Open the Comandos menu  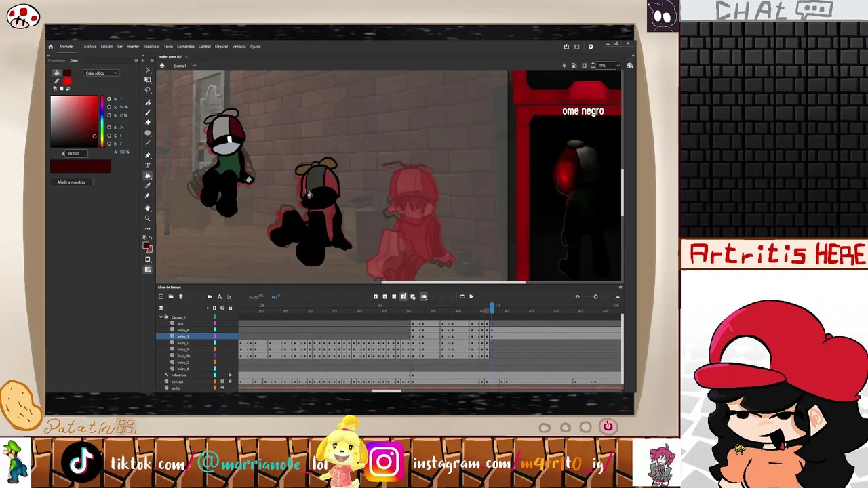[186, 47]
